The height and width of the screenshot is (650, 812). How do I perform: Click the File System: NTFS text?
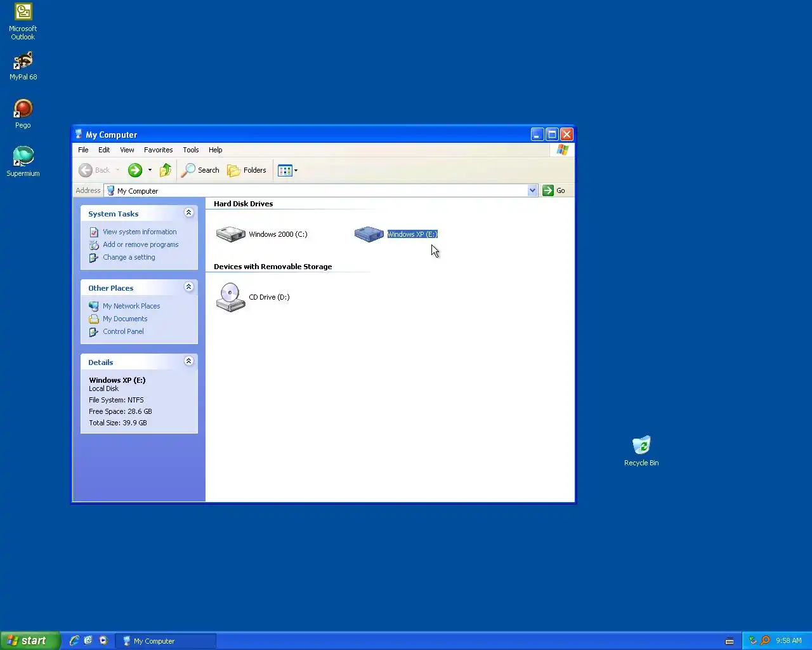pos(116,400)
